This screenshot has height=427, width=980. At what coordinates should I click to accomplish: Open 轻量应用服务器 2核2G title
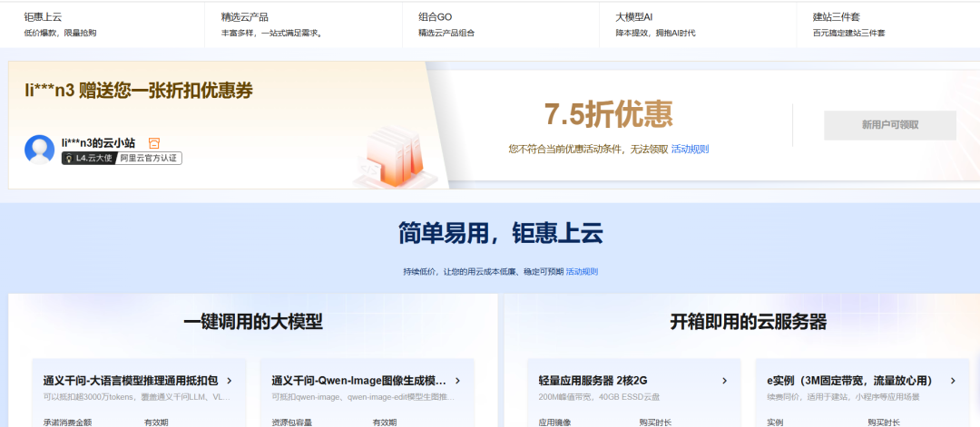(593, 381)
